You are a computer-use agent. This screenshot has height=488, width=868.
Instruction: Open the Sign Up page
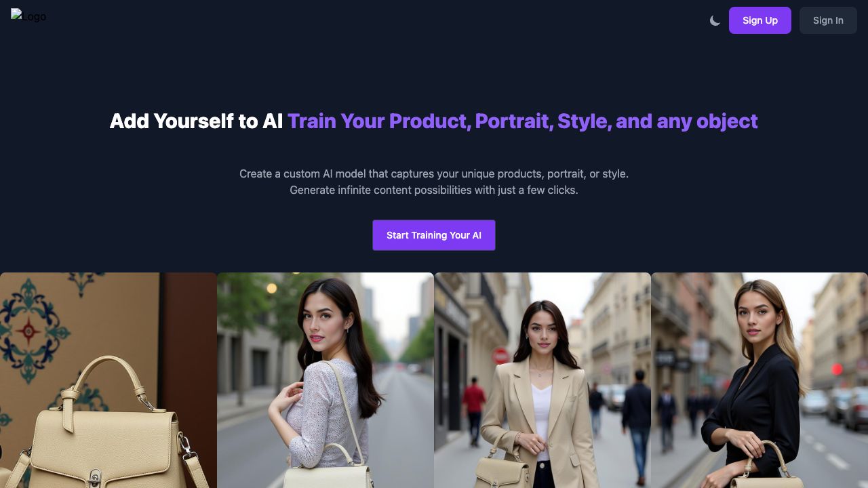point(759,20)
